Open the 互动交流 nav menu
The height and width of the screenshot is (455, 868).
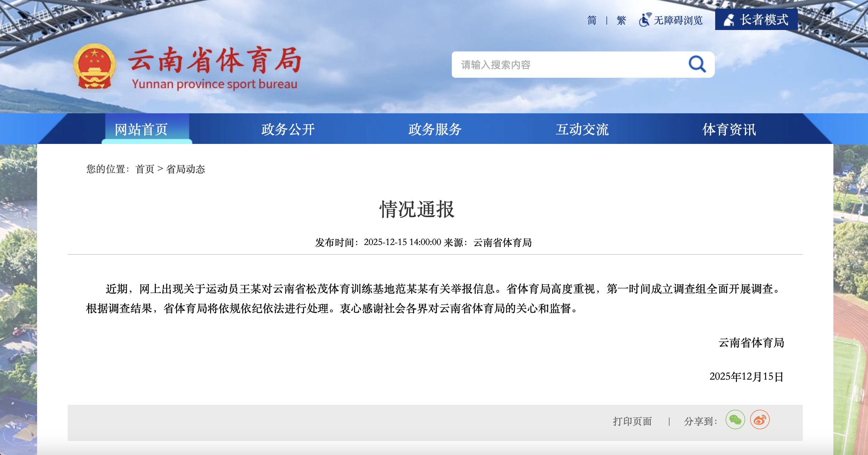pos(582,129)
